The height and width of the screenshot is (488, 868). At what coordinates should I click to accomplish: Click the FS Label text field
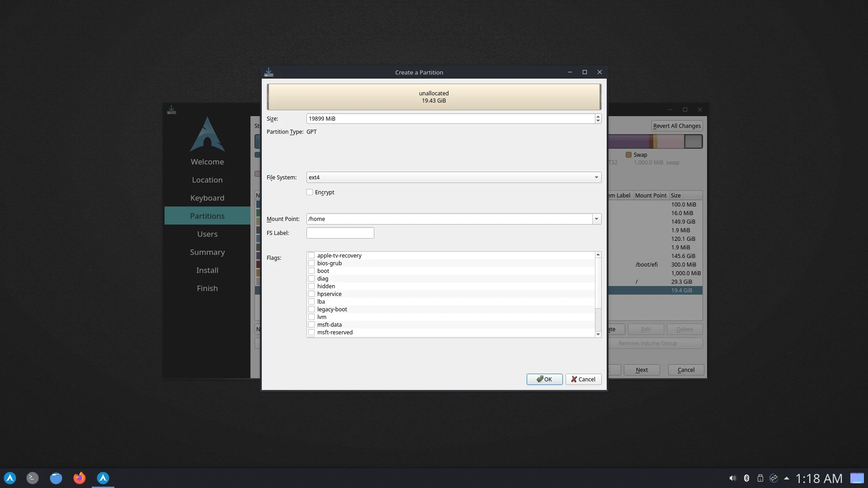[x=340, y=233]
